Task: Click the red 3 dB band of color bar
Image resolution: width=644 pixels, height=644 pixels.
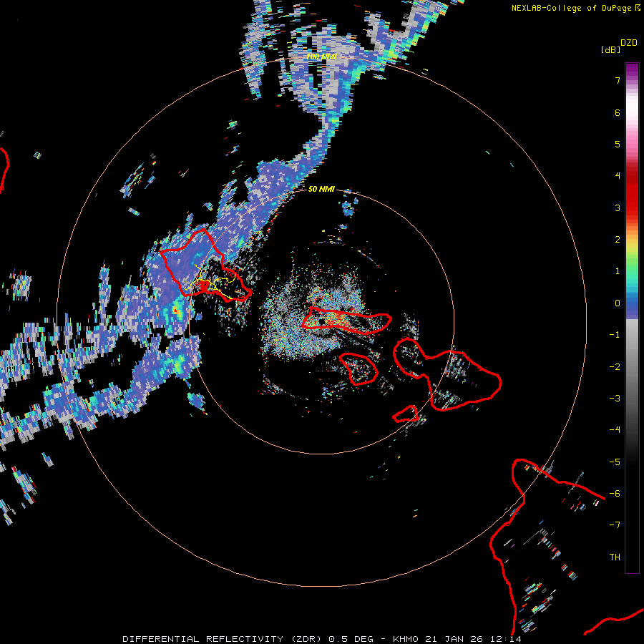Action: [632, 208]
